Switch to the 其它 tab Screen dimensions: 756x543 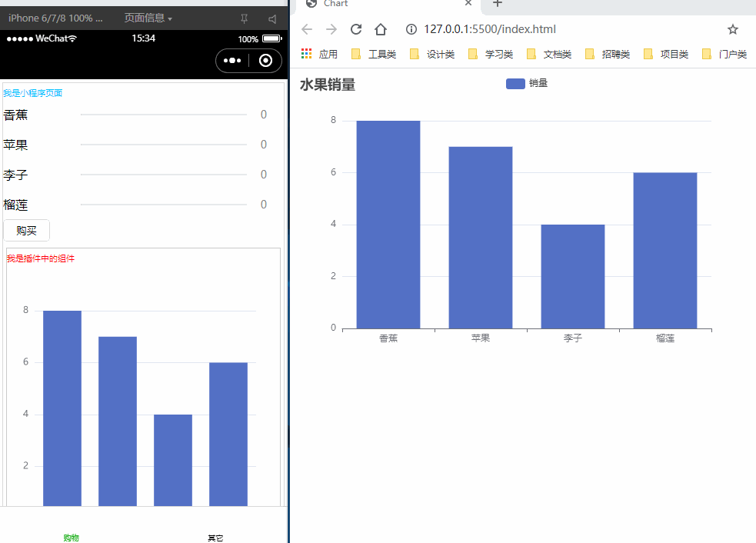215,538
